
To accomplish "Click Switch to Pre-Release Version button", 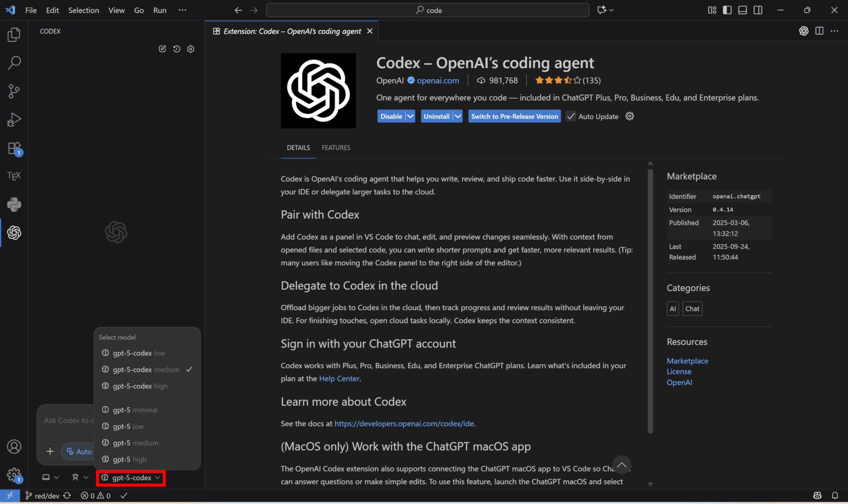I will [x=514, y=116].
